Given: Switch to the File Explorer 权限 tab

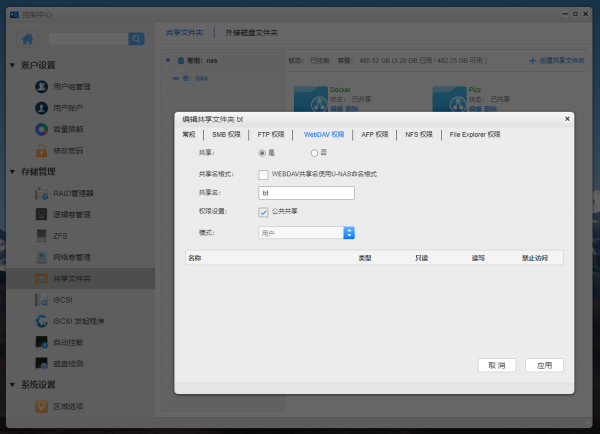Looking at the screenshot, I should pos(475,135).
